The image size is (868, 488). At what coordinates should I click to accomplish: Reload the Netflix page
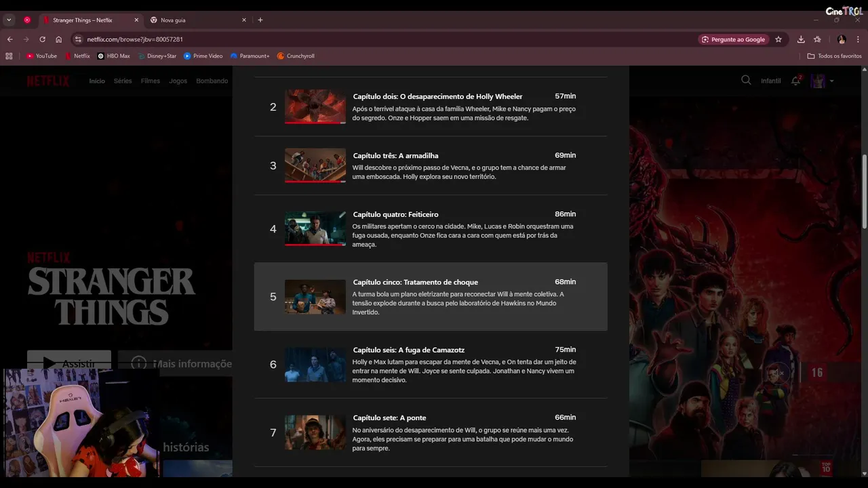pos(42,39)
